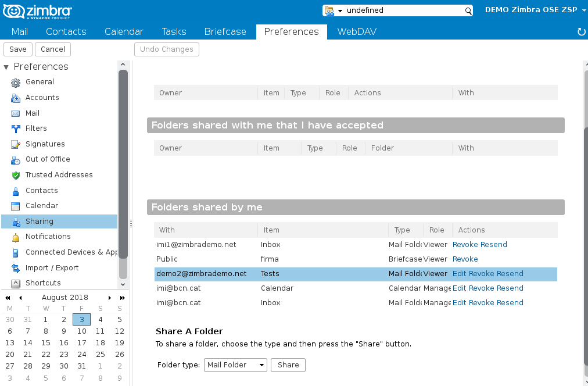
Task: Click the Out of Office icon
Action: 16,159
